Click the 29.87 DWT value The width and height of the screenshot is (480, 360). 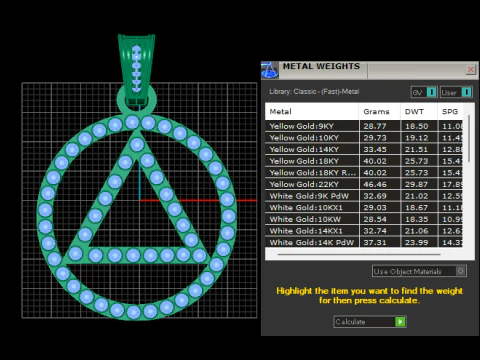coord(417,184)
